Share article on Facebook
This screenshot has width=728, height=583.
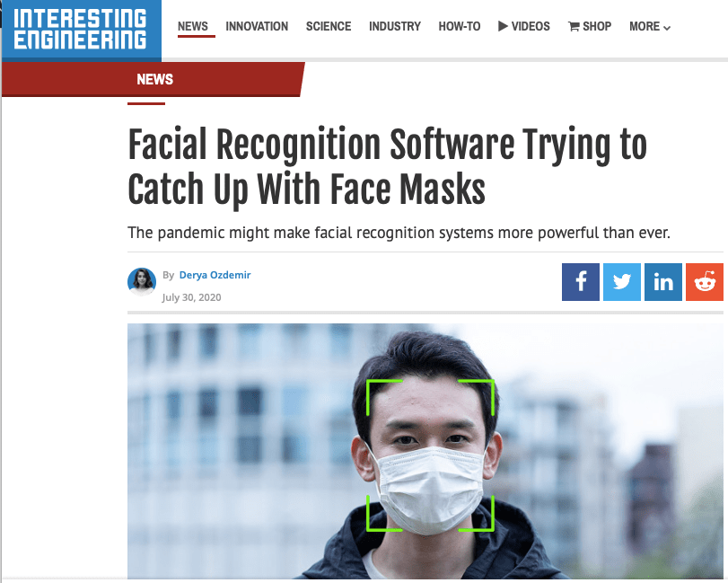click(581, 282)
